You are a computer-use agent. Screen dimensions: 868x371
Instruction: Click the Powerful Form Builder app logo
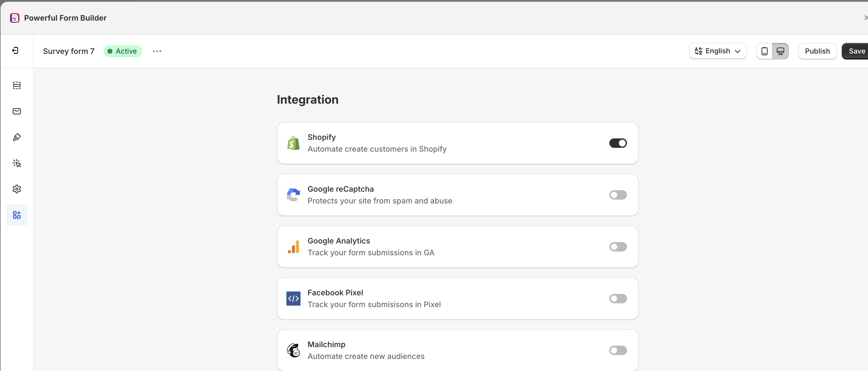coord(14,18)
